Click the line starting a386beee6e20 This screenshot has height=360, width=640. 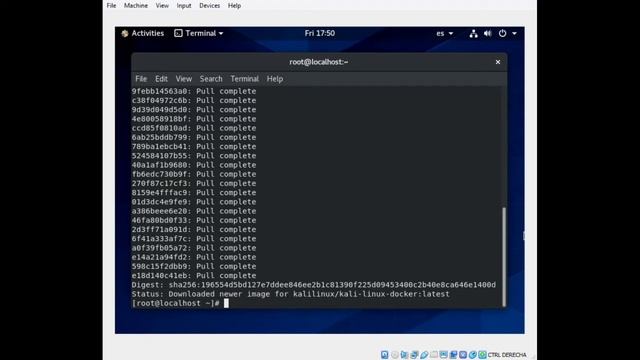194,211
